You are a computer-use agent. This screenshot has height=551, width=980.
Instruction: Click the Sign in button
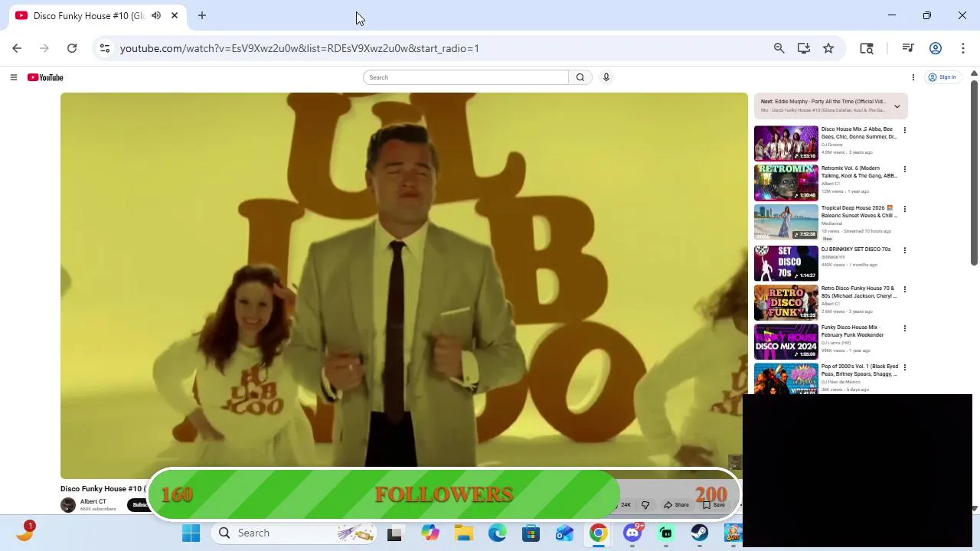pyautogui.click(x=942, y=77)
